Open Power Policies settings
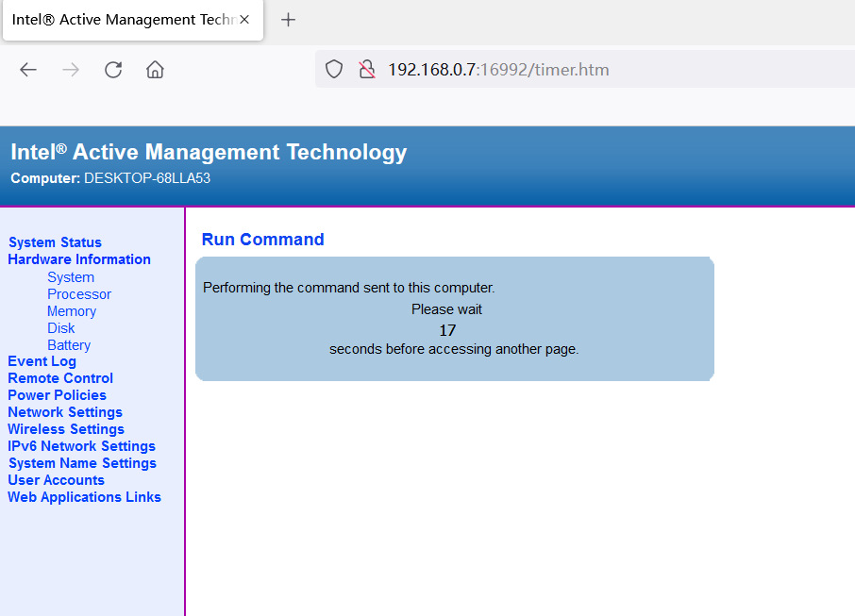This screenshot has width=855, height=616. pyautogui.click(x=58, y=394)
